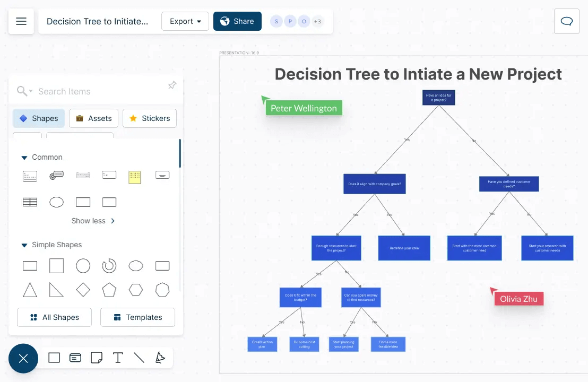Pick the text line shape in Common
588x382 pixels.
tap(162, 175)
